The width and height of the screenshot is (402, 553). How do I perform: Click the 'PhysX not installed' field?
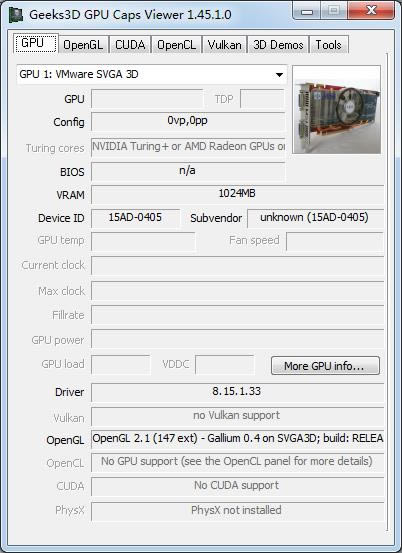pos(237,511)
